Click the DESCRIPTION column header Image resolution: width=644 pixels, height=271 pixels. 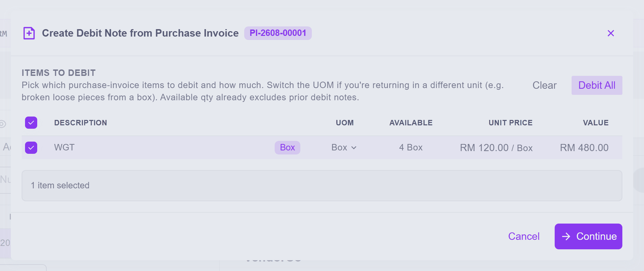pyautogui.click(x=80, y=123)
